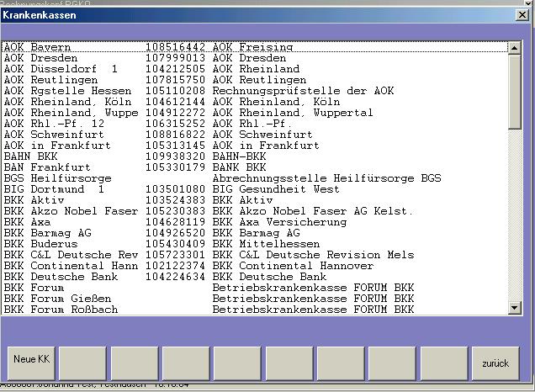Select the BKK Axa row
The height and width of the screenshot is (392, 535).
[255, 222]
